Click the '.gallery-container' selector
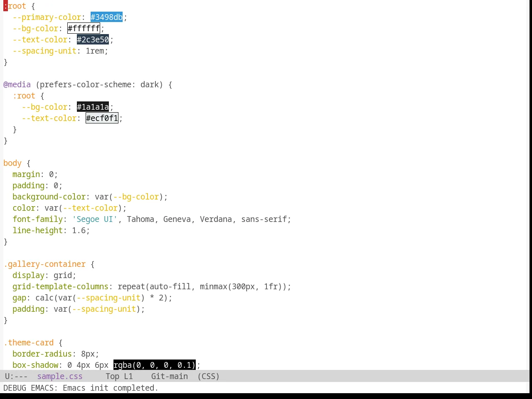Screen dimensions: 532x399 click(44, 264)
